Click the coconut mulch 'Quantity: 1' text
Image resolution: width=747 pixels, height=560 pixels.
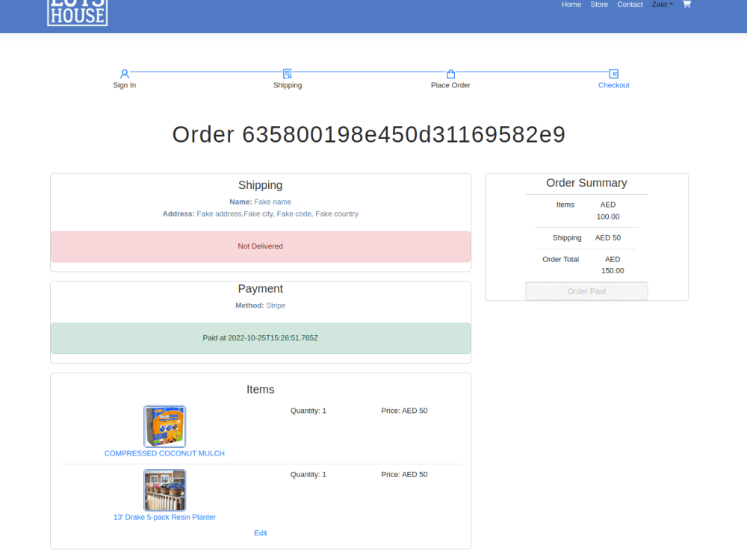pos(309,411)
